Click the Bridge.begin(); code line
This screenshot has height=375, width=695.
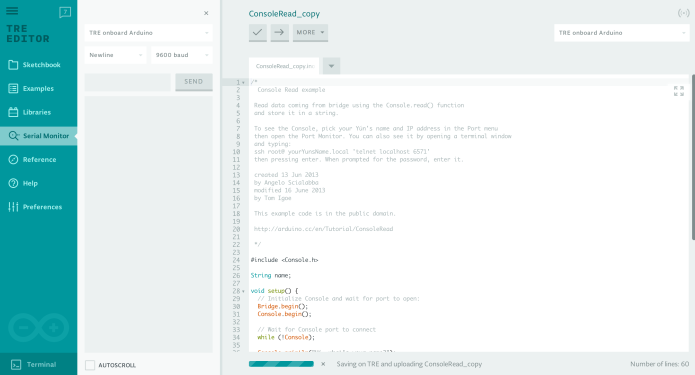(282, 306)
